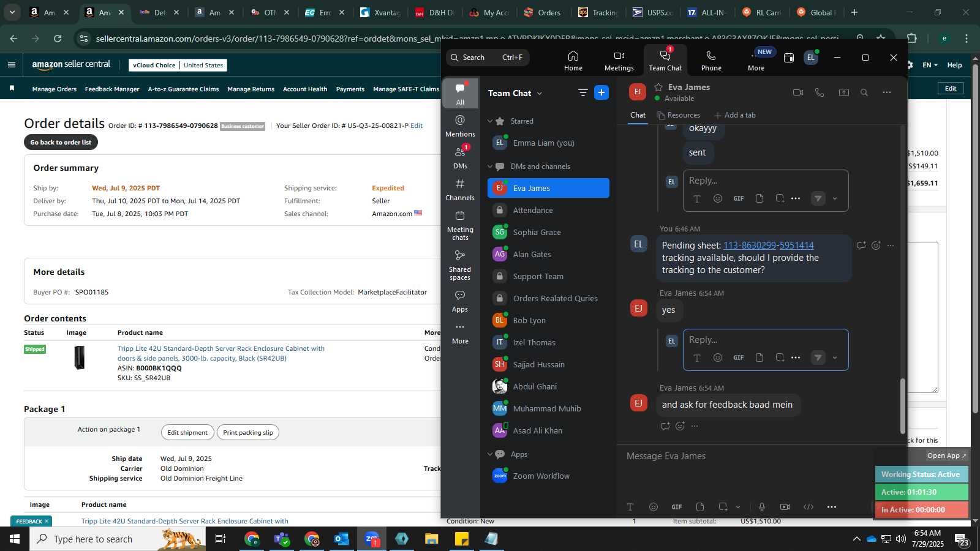This screenshot has height=551, width=980.
Task: Open Zoom calendar icon near profile
Action: 789,58
